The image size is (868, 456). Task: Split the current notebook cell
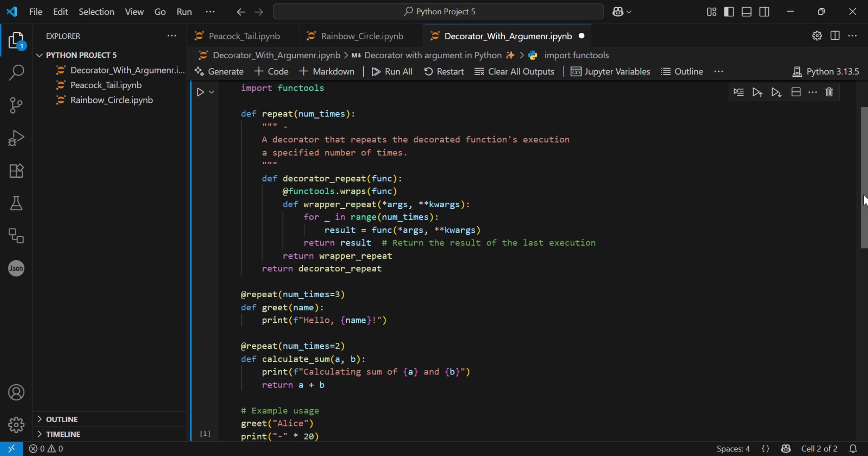click(796, 92)
